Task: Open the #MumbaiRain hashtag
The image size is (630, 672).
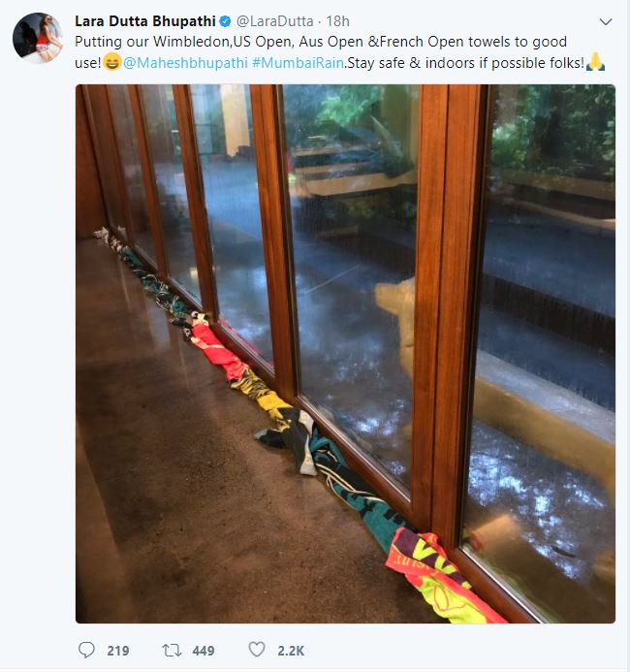Action: 299,63
